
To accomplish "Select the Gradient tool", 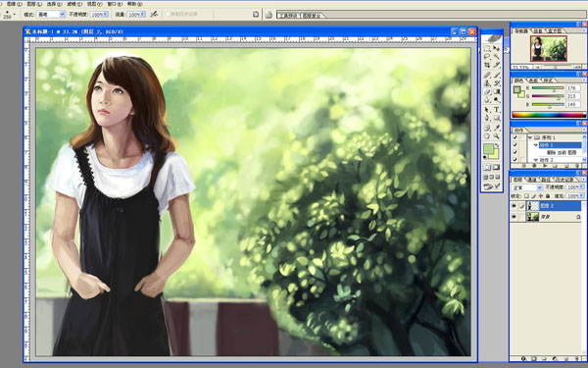I will click(x=497, y=91).
